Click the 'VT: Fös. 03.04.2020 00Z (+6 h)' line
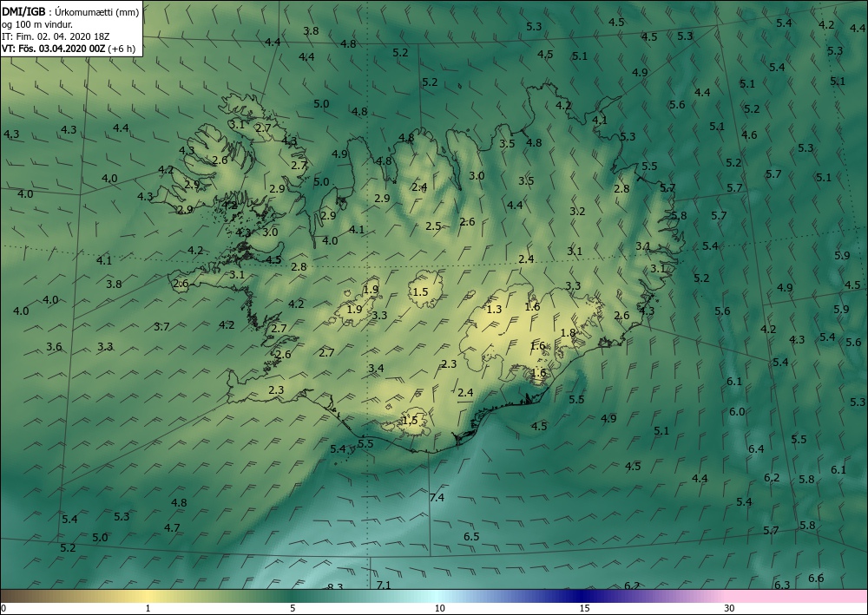The height and width of the screenshot is (615, 868). coord(69,48)
